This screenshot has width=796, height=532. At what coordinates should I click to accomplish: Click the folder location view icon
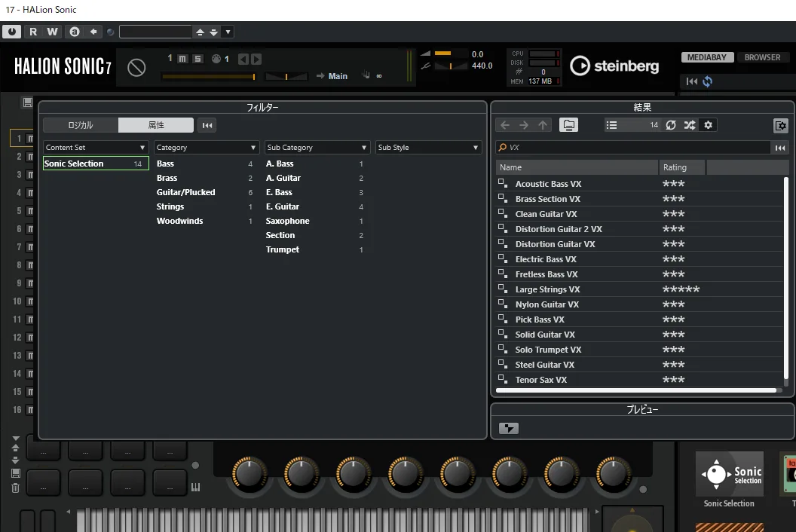click(x=568, y=125)
